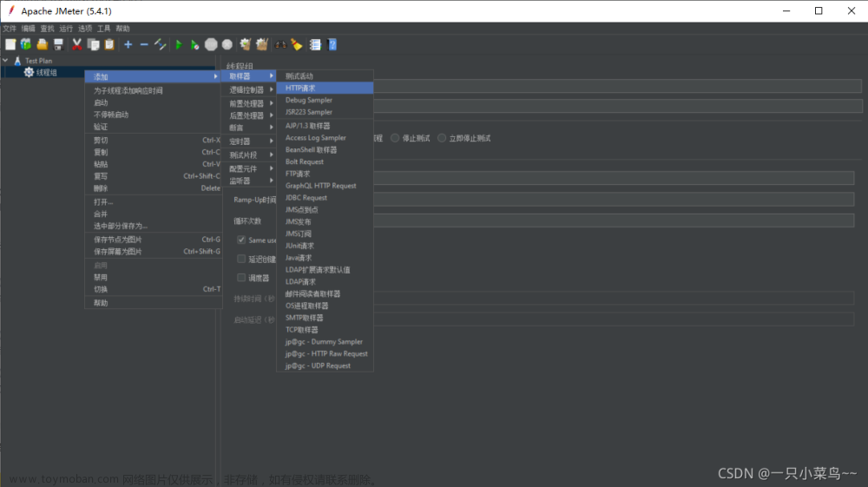The width and height of the screenshot is (868, 487).
Task: Click the Save floppy disk icon
Action: pyautogui.click(x=58, y=44)
